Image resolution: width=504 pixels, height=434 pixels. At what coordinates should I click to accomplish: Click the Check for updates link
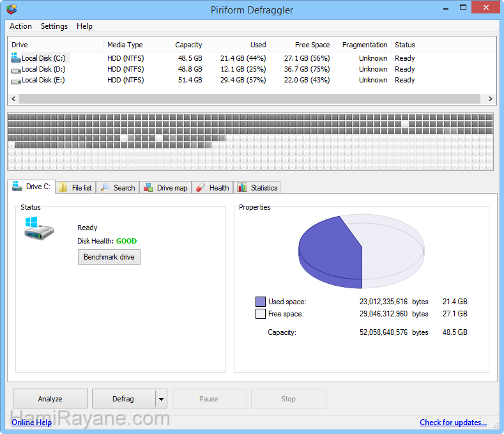click(453, 422)
